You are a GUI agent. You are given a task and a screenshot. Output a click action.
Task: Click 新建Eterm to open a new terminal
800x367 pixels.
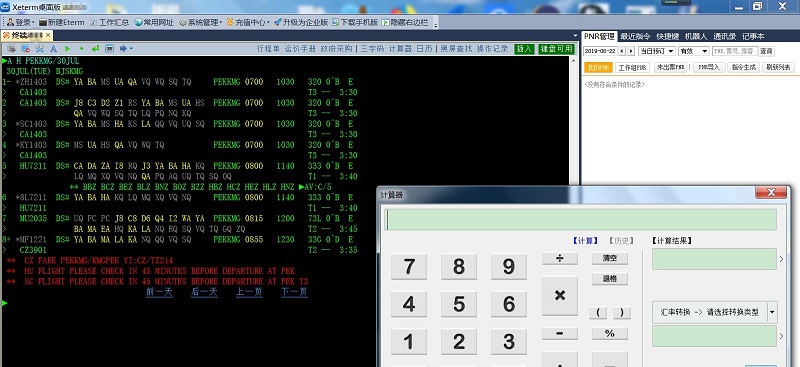[x=62, y=22]
